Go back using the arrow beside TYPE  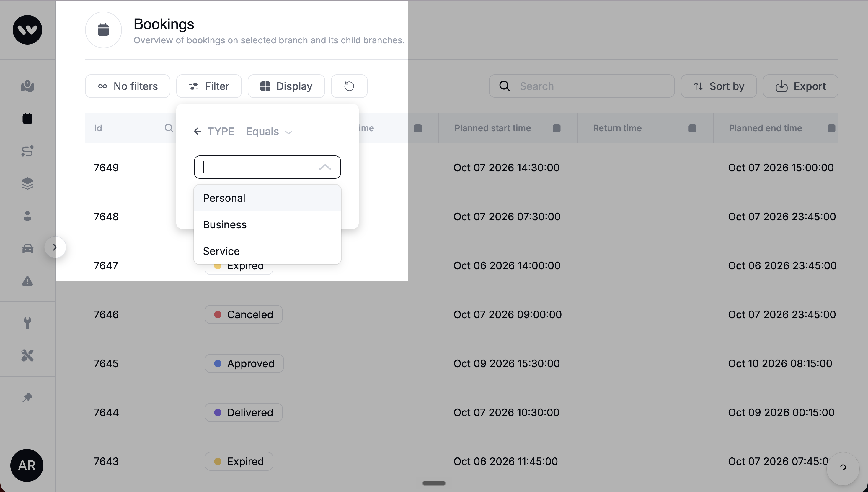tap(198, 131)
